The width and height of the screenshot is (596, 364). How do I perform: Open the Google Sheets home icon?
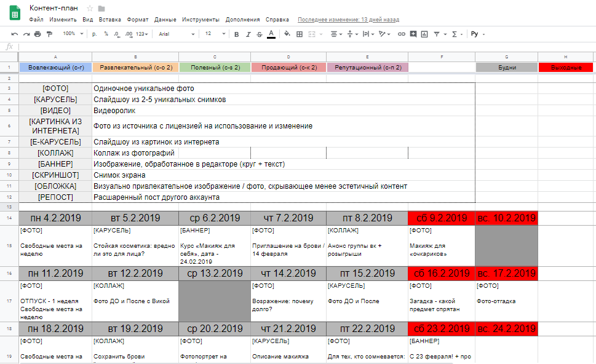15,13
